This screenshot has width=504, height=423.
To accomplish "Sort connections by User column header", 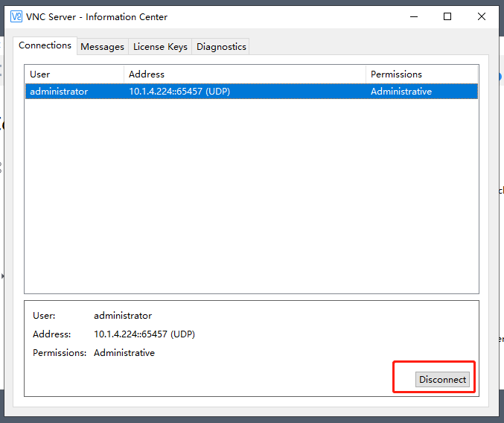I will click(x=74, y=74).
